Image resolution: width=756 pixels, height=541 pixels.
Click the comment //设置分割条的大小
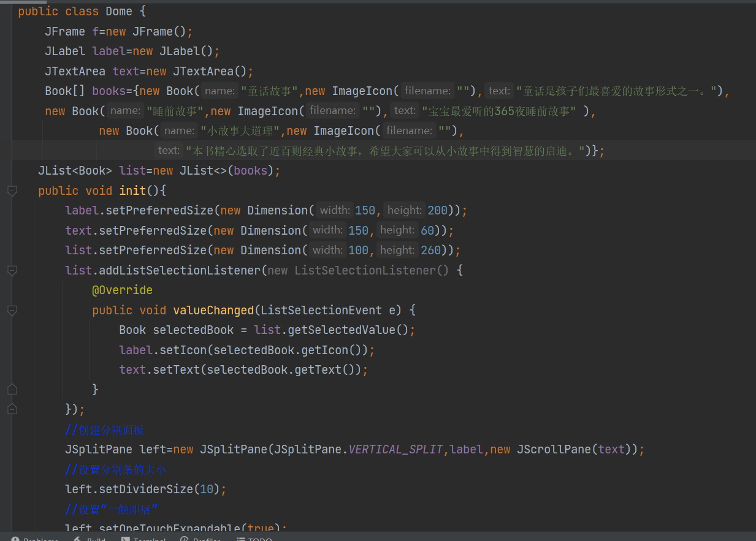click(x=116, y=469)
